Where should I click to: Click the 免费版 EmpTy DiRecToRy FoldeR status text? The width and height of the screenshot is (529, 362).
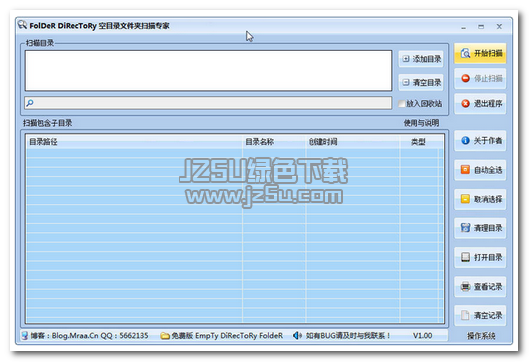(x=227, y=336)
